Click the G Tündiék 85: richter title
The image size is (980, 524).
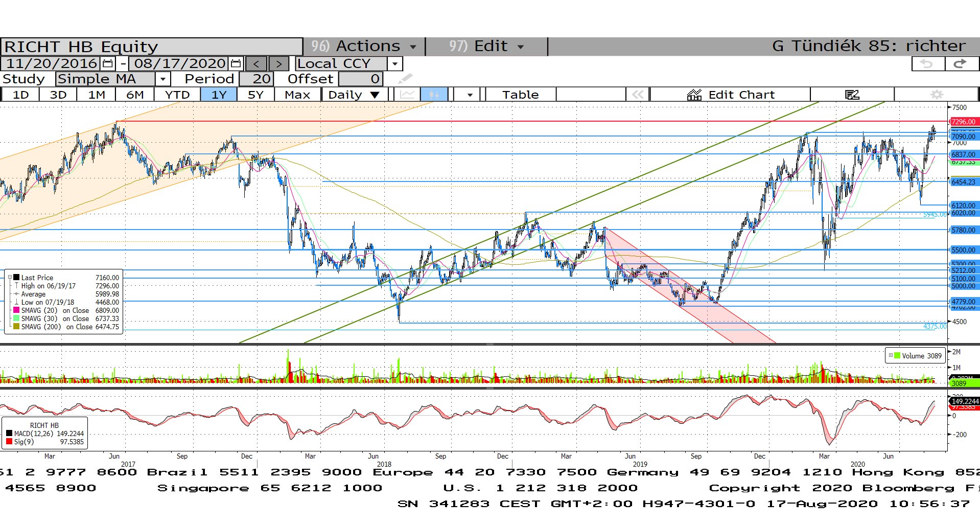click(869, 46)
